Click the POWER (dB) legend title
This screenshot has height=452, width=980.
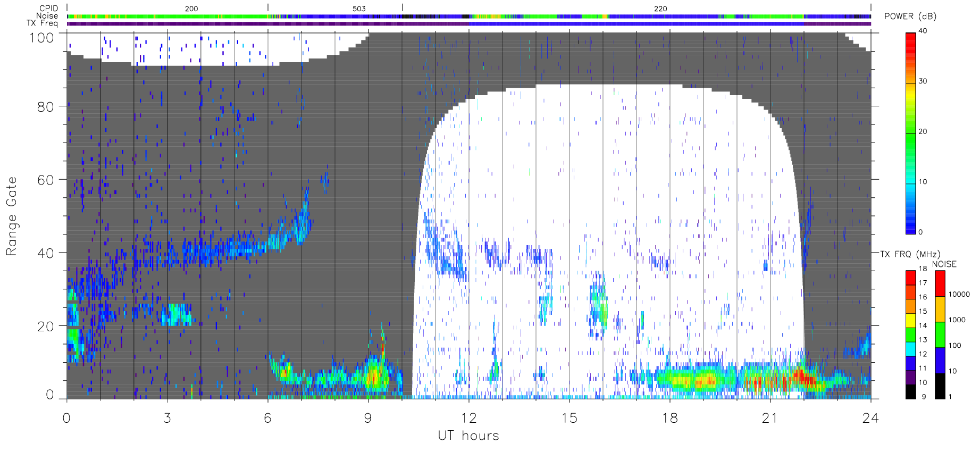coord(910,16)
